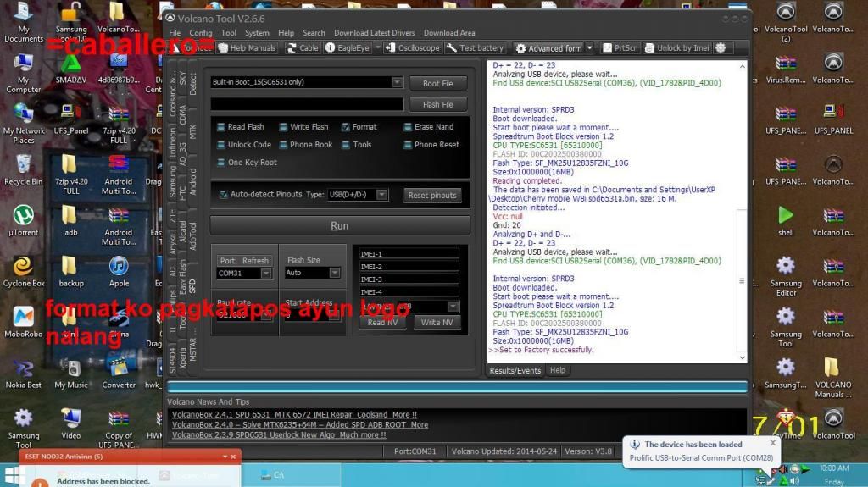Click the IMEI-1 input field
The image size is (868, 487).
click(409, 253)
